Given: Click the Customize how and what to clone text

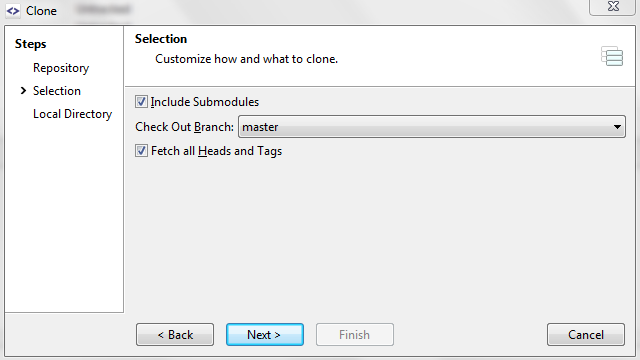Looking at the screenshot, I should (247, 59).
